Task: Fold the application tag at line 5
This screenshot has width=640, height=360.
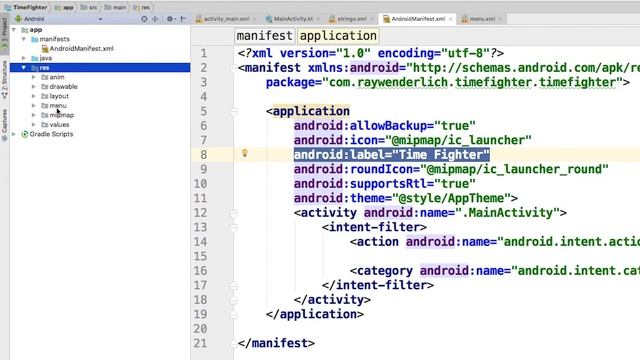Action: click(x=233, y=111)
